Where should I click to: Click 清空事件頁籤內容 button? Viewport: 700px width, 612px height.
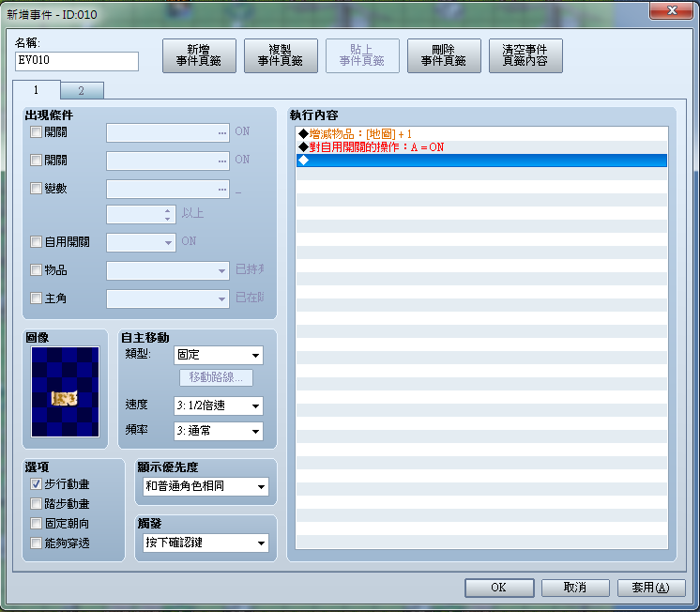coord(525,55)
